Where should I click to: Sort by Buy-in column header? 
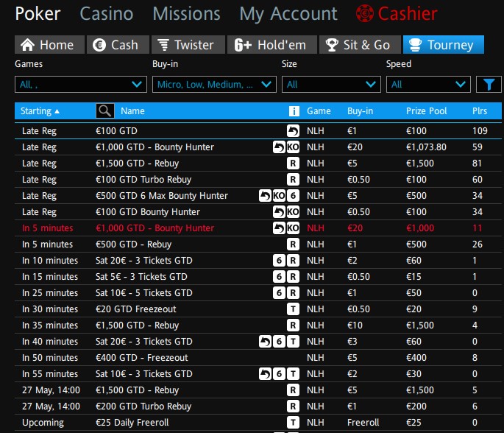360,111
